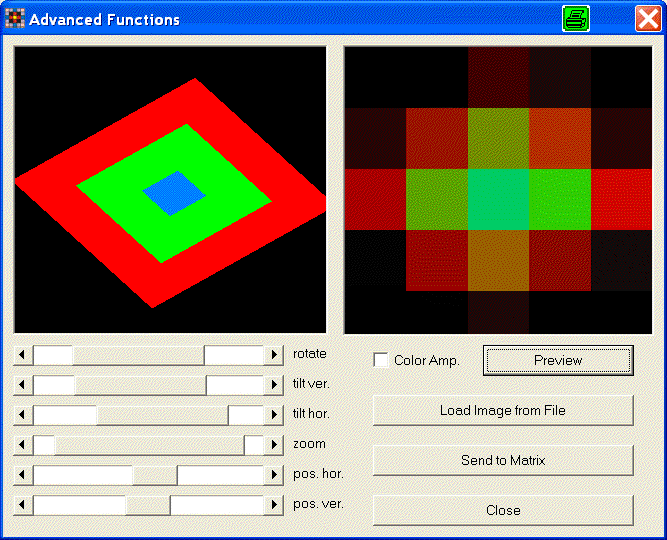Open Load Image from File
The height and width of the screenshot is (540, 667).
503,410
